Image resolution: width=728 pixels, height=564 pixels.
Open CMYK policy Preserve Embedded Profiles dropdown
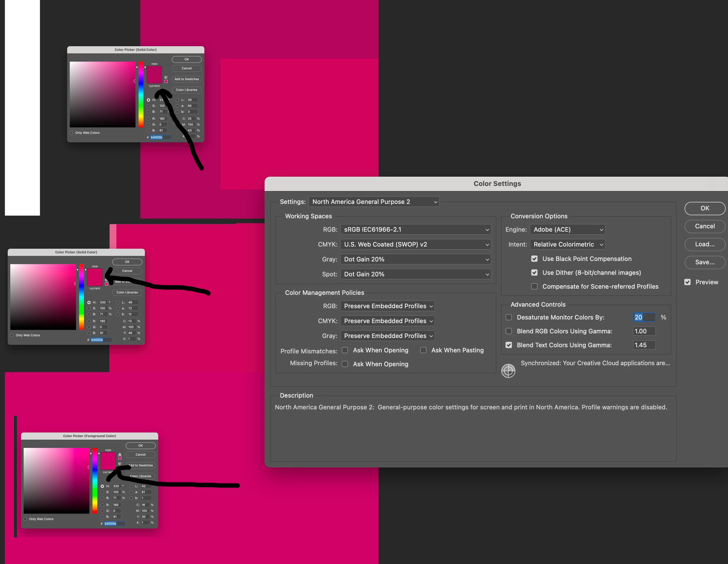click(387, 321)
